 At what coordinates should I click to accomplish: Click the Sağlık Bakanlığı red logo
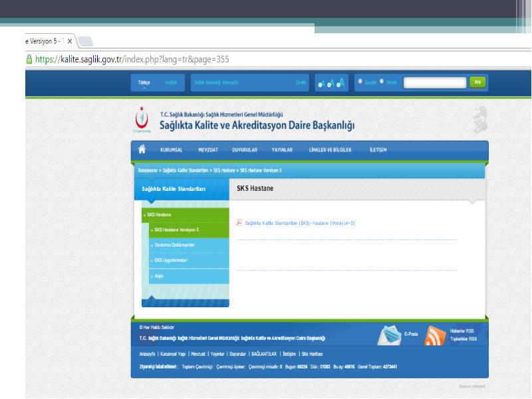pyautogui.click(x=142, y=119)
